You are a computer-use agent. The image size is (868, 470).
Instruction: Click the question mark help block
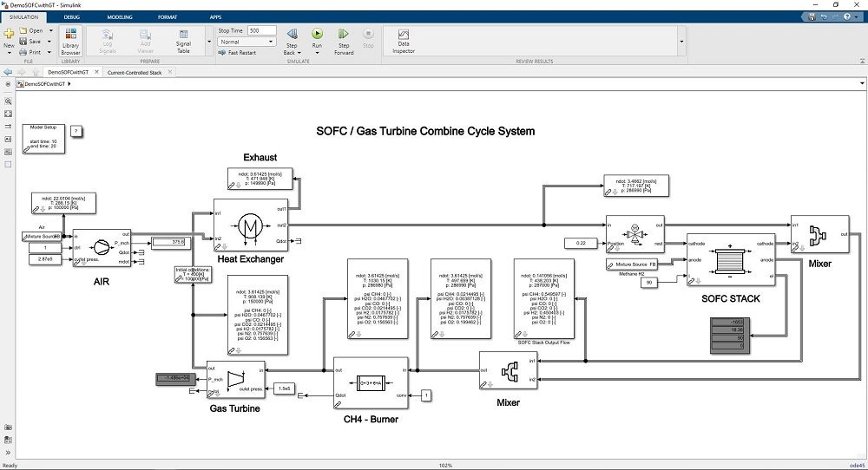pyautogui.click(x=76, y=131)
